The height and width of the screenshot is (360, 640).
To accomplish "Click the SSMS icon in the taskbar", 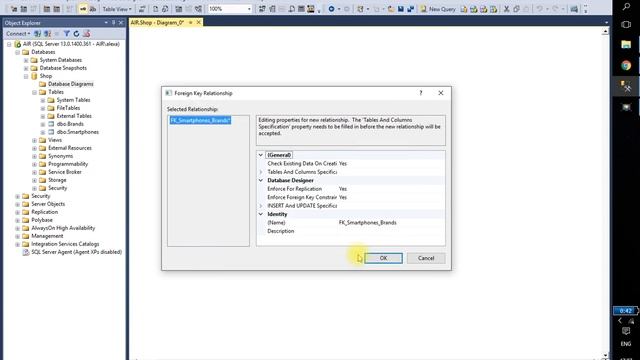I will [626, 86].
